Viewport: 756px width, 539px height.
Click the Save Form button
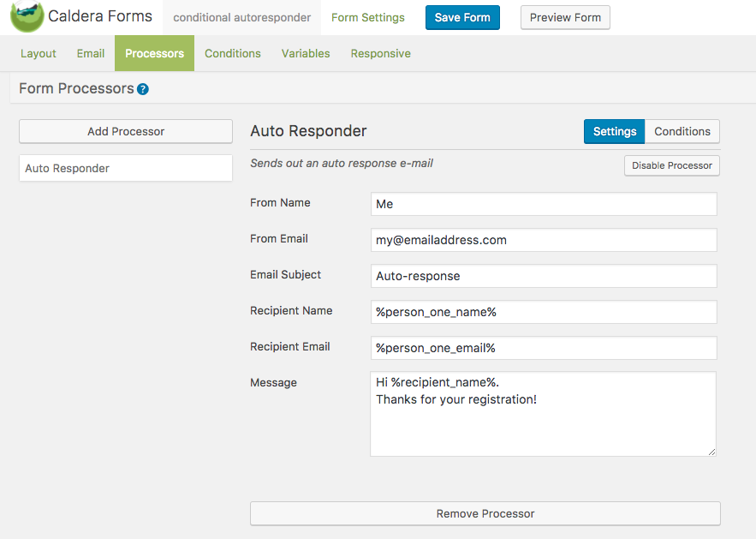pyautogui.click(x=462, y=18)
